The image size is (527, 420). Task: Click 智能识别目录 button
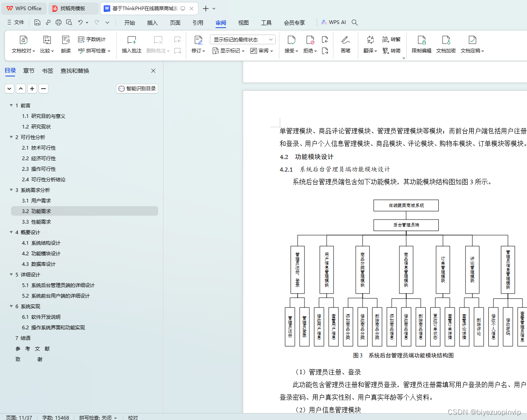point(137,88)
